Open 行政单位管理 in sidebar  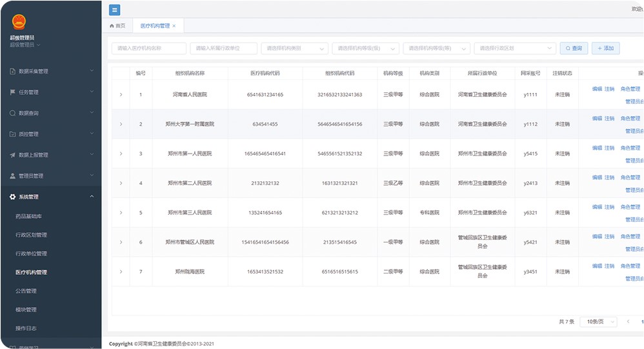coord(31,254)
